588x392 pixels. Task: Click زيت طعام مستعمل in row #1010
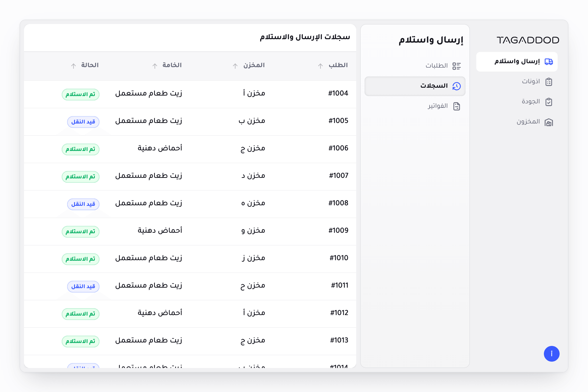pos(149,258)
